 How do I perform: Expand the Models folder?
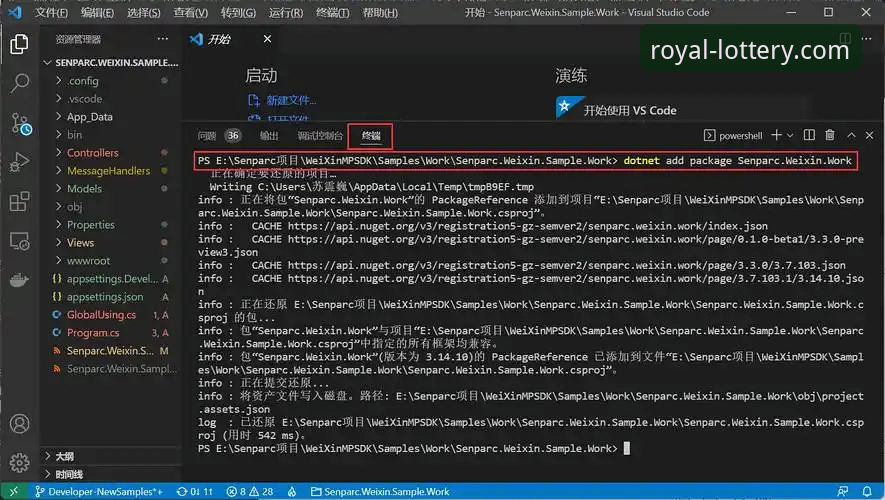(x=111, y=188)
